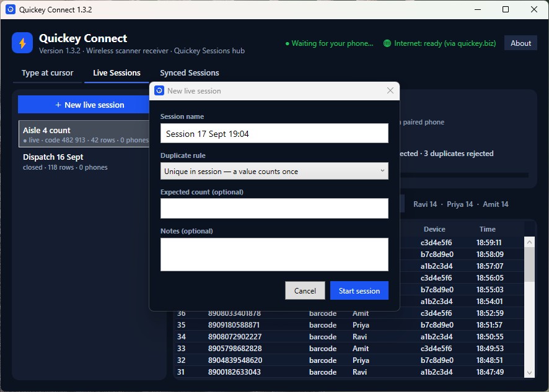549x392 pixels.
Task: Click barcode value 8904839548620
Action: (x=235, y=360)
